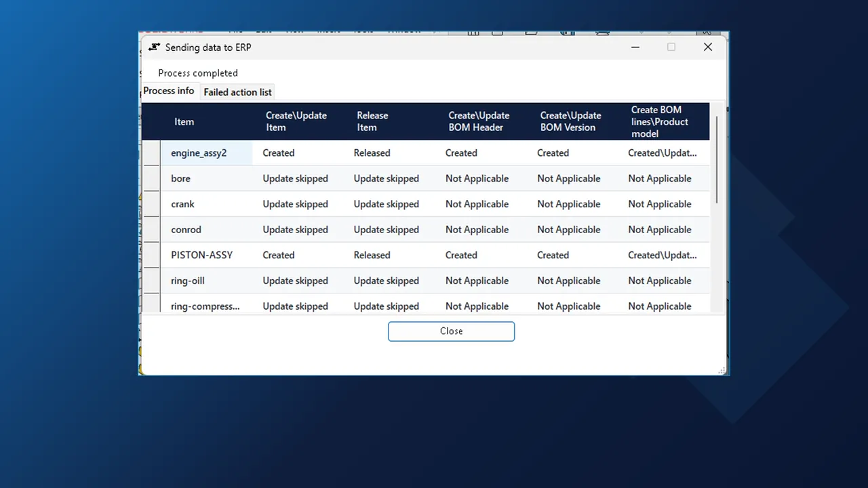Screen dimensions: 868x488
Task: Click crank's Release Item 'Update skipped' cell
Action: pyautogui.click(x=389, y=204)
